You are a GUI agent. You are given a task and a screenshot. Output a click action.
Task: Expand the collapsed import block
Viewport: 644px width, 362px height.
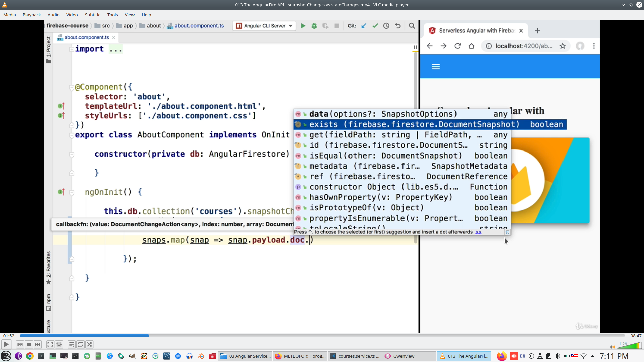(x=72, y=49)
